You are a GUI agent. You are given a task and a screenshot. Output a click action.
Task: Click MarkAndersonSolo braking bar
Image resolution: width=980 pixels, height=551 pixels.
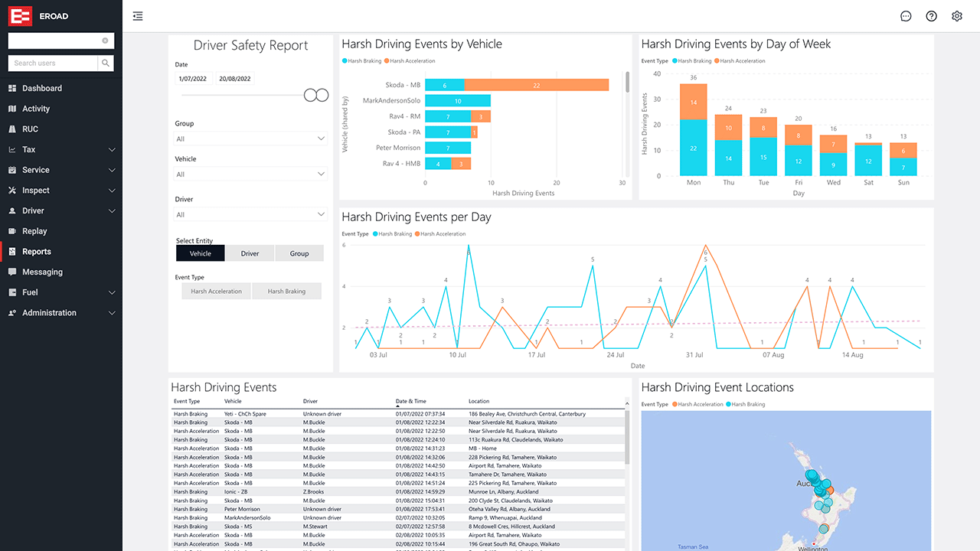point(458,101)
